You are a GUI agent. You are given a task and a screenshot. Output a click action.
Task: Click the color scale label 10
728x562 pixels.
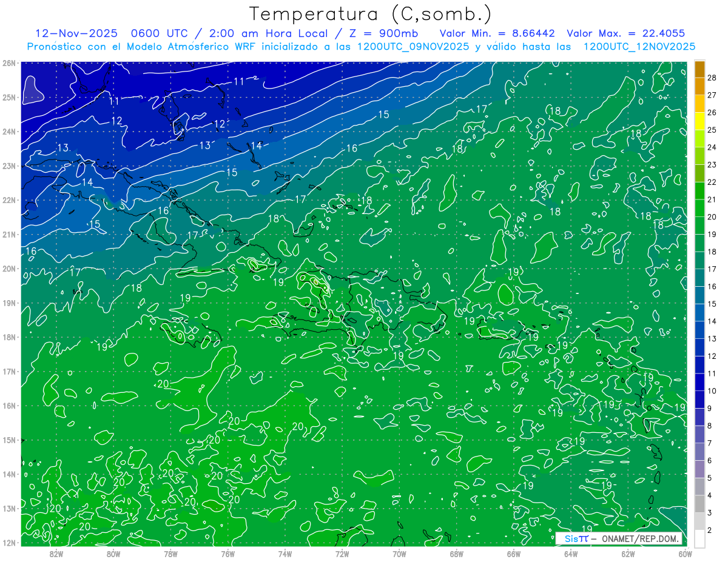(x=712, y=391)
